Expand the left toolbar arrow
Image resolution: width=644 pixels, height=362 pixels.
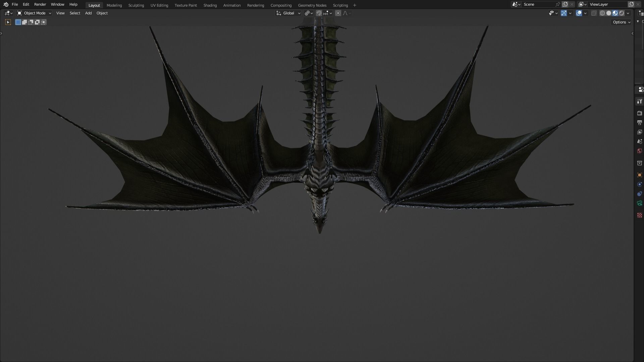tap(1, 33)
